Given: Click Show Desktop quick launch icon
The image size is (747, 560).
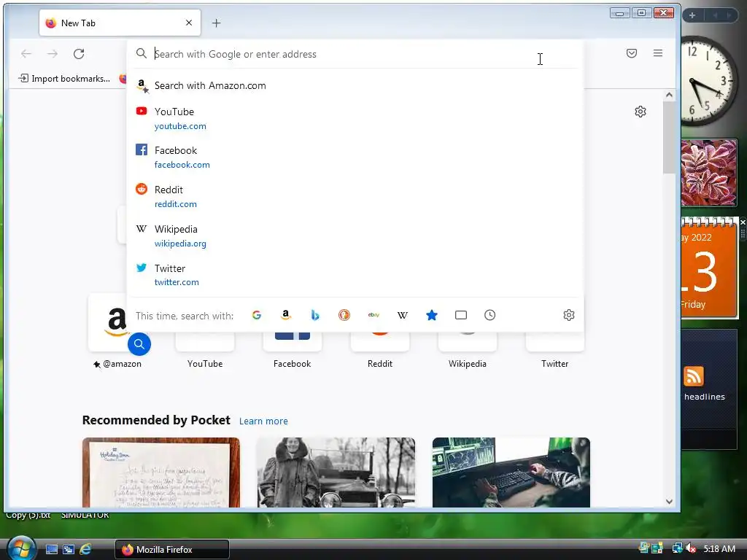Looking at the screenshot, I should pyautogui.click(x=52, y=550).
